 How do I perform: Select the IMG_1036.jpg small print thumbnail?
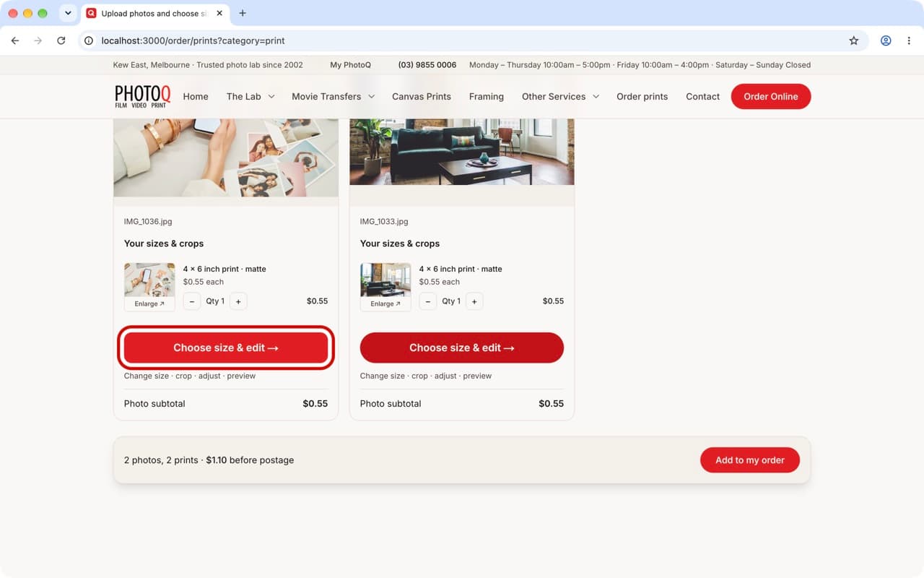click(x=149, y=280)
